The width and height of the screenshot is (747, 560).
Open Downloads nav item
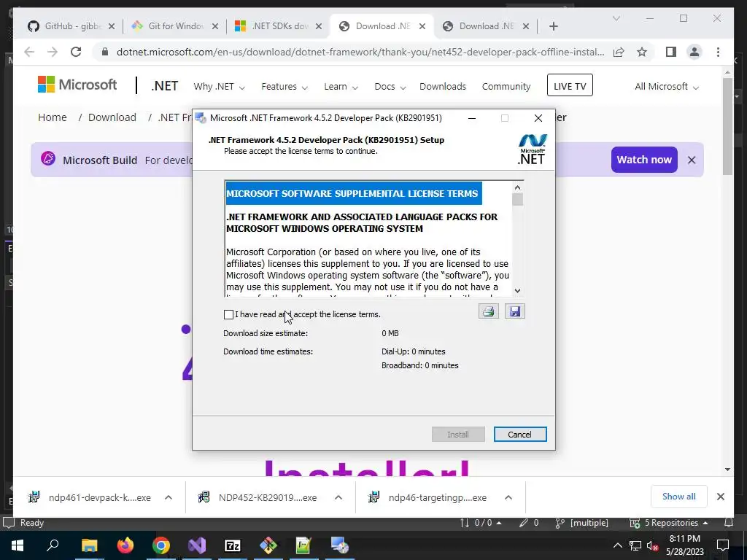coord(443,87)
